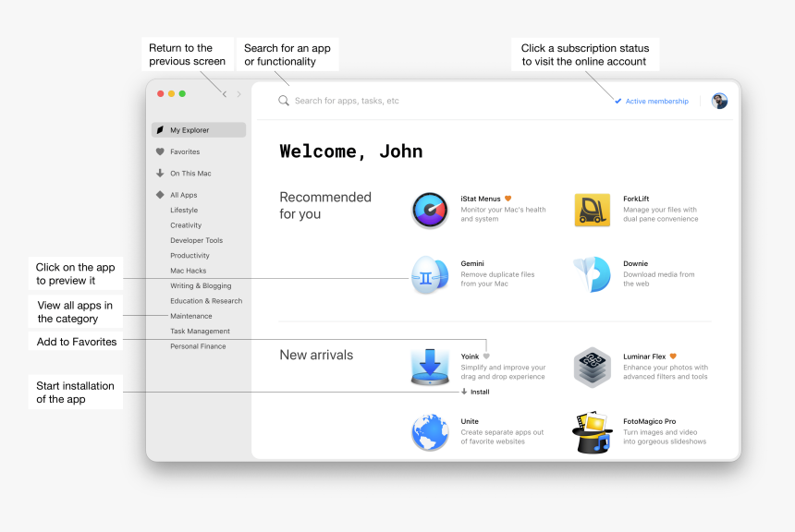
Task: Open On This Mac in sidebar
Action: click(190, 174)
